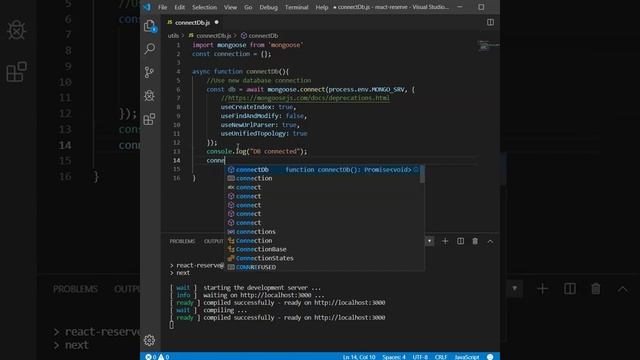640x360 pixels.
Task: Switch to the OUTPUT panel tab
Action: (213, 241)
